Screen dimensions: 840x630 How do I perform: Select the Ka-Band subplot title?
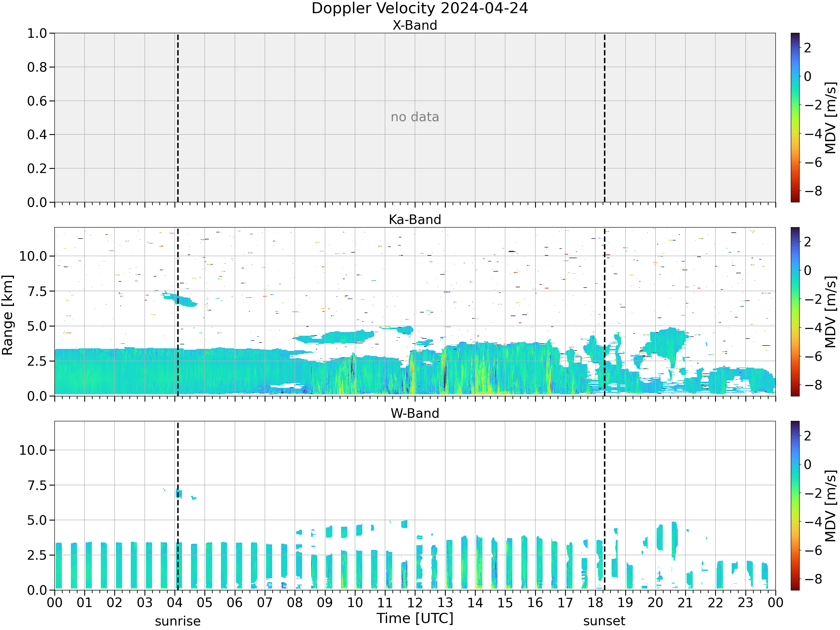click(x=415, y=220)
